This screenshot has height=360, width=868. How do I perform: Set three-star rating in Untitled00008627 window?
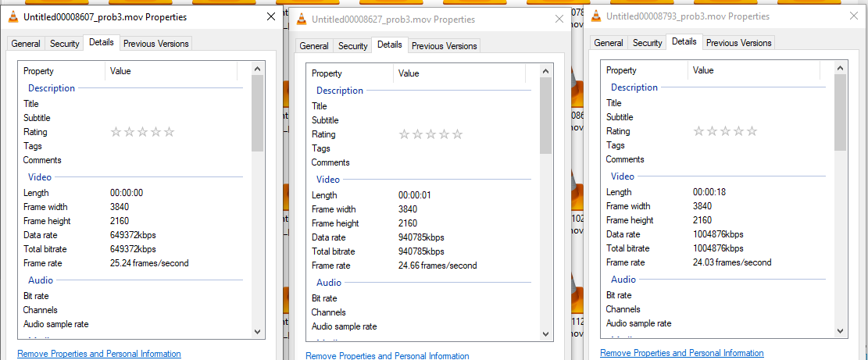[430, 134]
